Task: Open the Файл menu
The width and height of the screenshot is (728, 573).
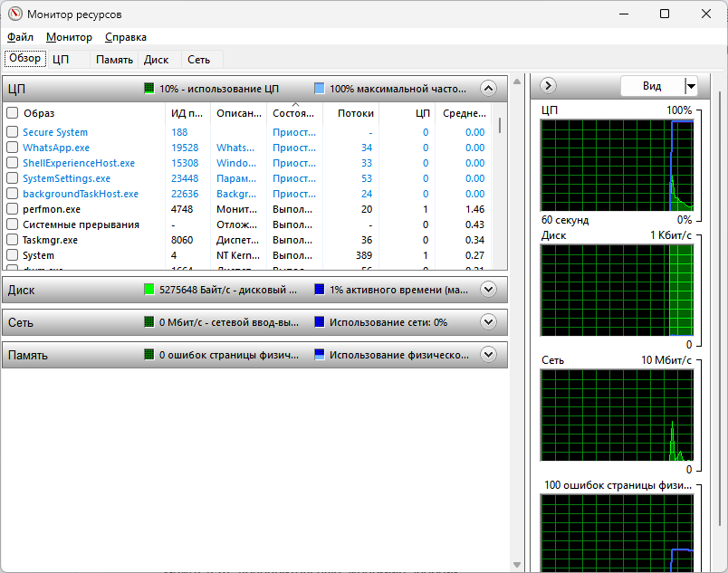Action: click(20, 37)
